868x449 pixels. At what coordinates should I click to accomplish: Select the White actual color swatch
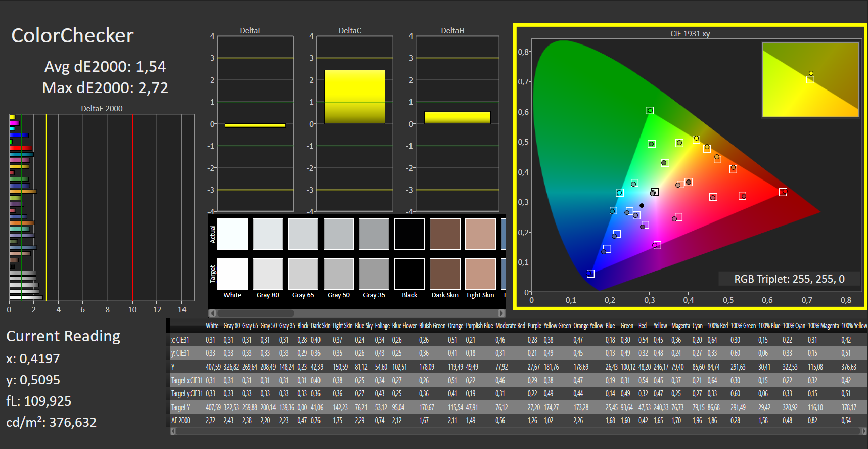(x=233, y=234)
